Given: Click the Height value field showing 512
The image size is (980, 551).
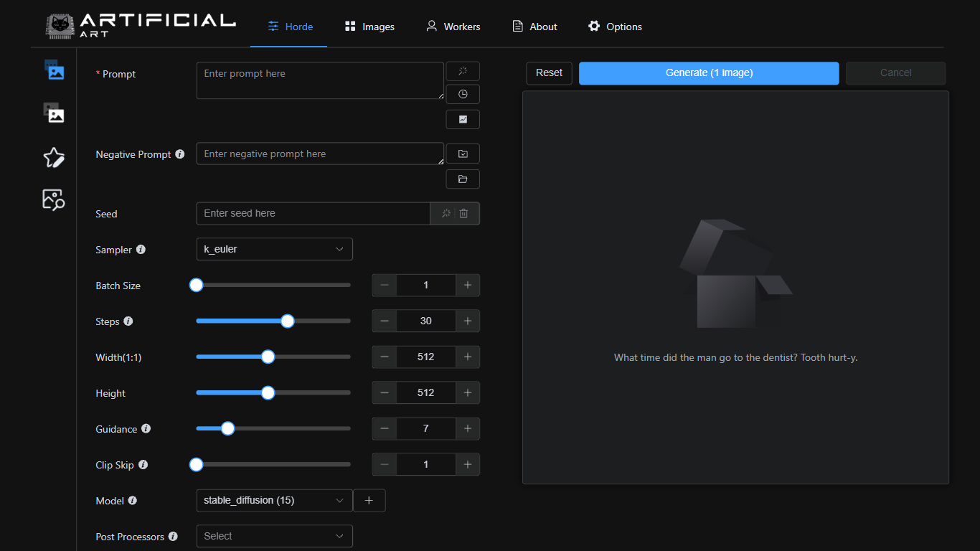Looking at the screenshot, I should tap(426, 393).
